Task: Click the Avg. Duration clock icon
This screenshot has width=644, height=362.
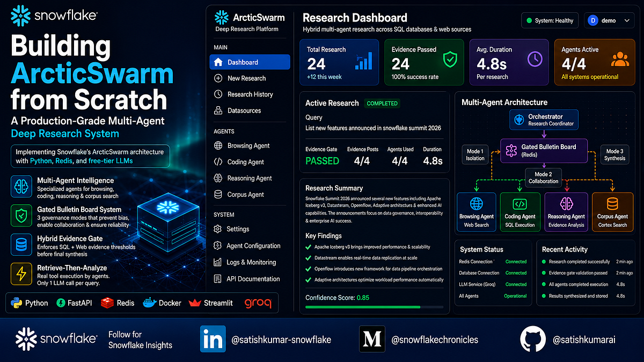Action: pos(535,59)
